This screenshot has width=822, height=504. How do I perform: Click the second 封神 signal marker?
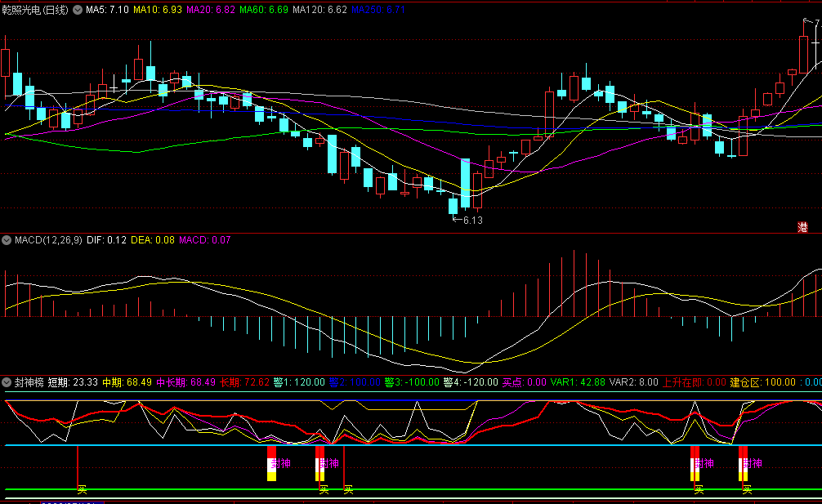point(329,464)
